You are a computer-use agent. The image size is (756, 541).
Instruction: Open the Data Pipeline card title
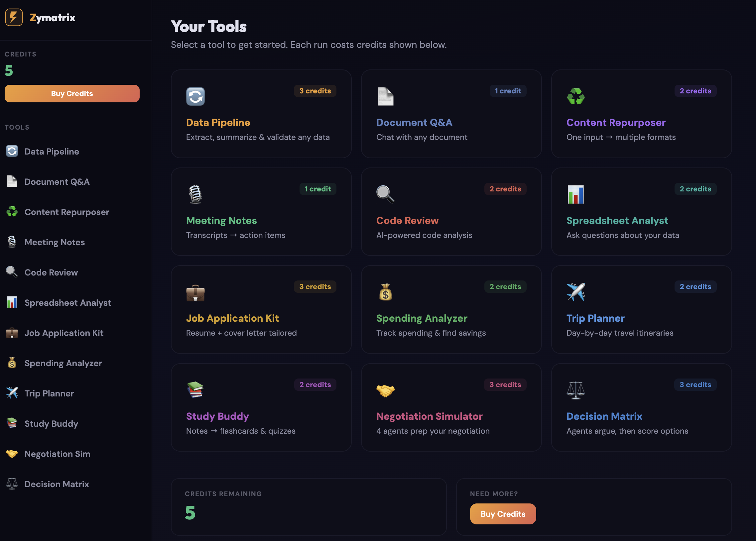click(218, 123)
